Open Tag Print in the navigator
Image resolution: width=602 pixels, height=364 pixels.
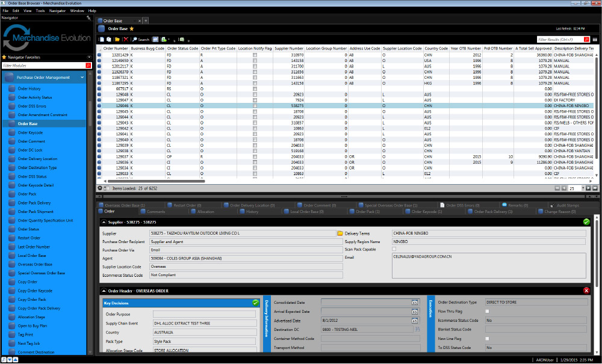[x=25, y=335]
